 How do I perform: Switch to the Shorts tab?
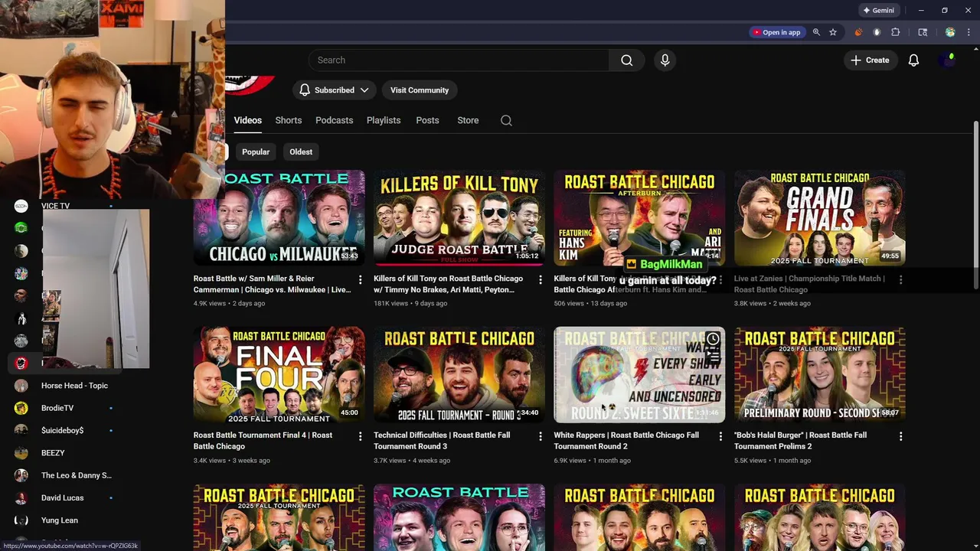click(289, 120)
